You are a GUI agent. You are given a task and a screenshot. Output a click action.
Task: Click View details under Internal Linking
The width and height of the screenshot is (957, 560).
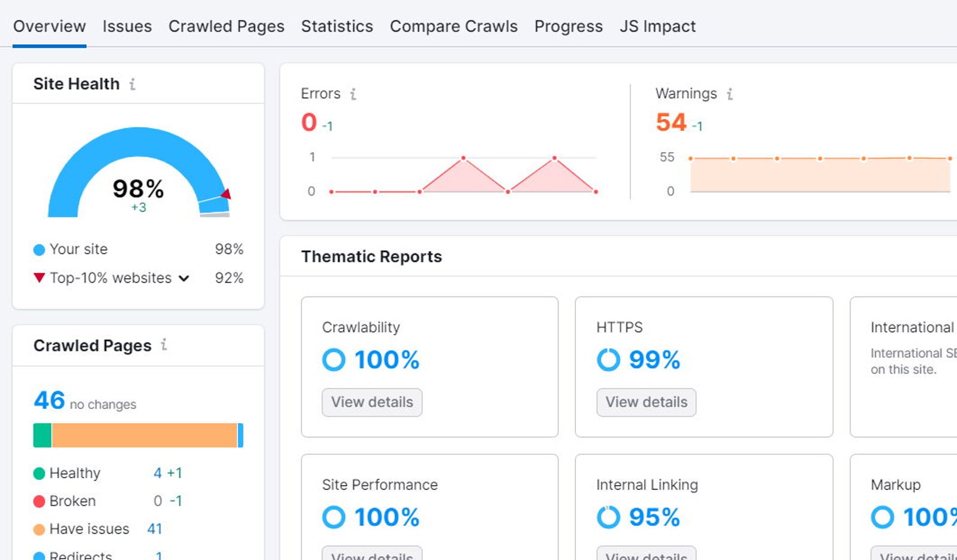click(x=646, y=553)
